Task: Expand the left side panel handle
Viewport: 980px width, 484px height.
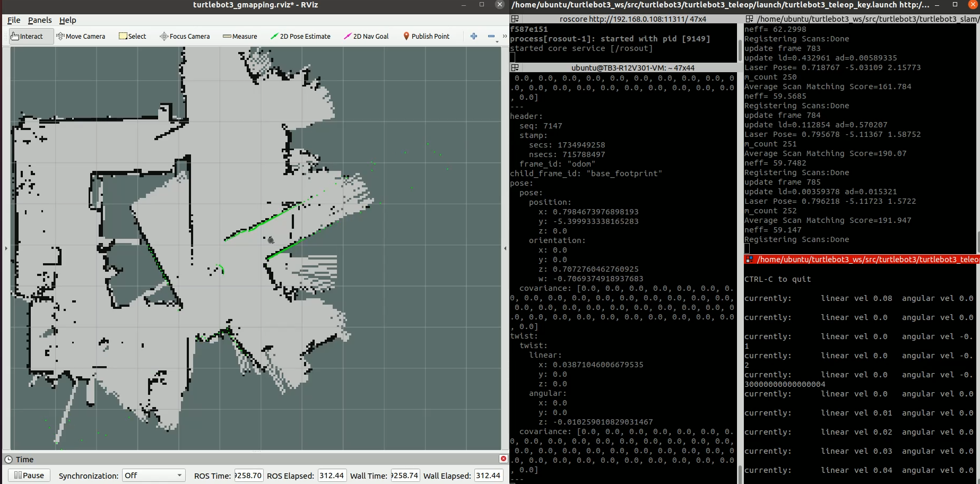Action: click(x=6, y=248)
